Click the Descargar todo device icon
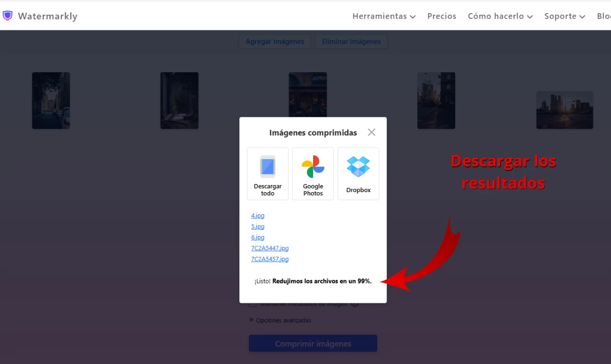This screenshot has width=611, height=364. pos(268,167)
